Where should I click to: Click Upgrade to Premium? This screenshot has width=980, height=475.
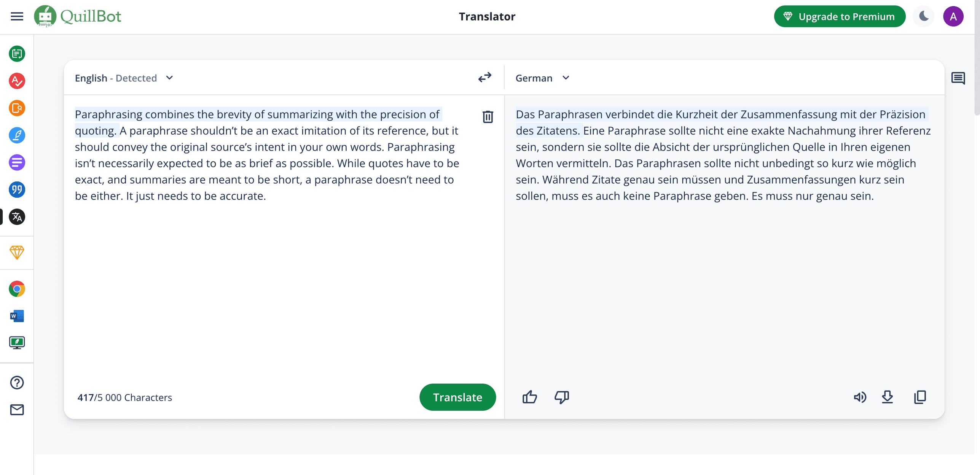840,16
